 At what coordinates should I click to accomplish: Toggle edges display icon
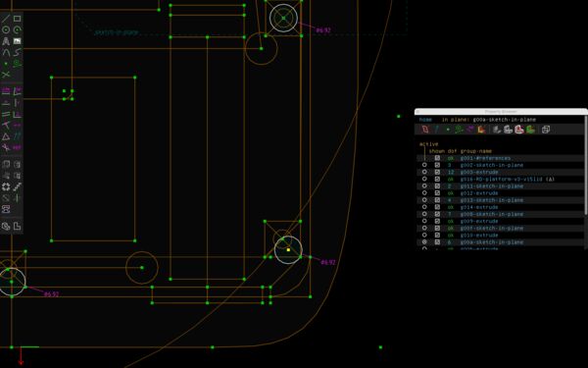pyautogui.click(x=508, y=130)
